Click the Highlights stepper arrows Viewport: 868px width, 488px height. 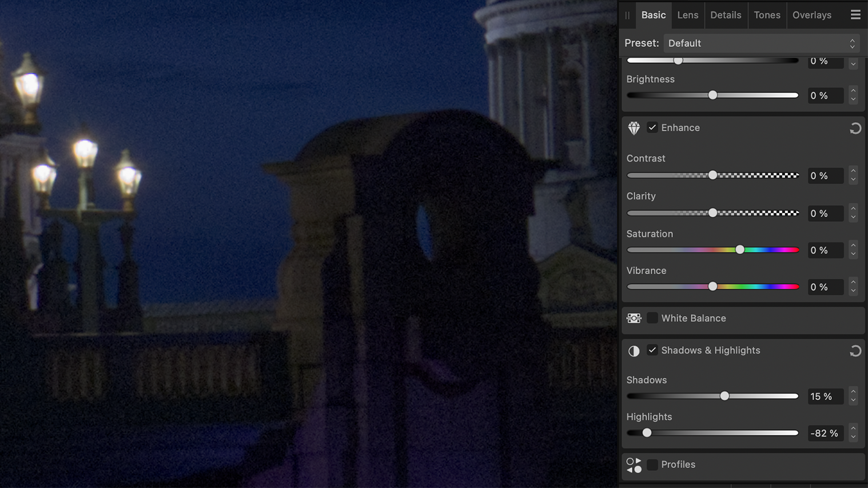(853, 433)
